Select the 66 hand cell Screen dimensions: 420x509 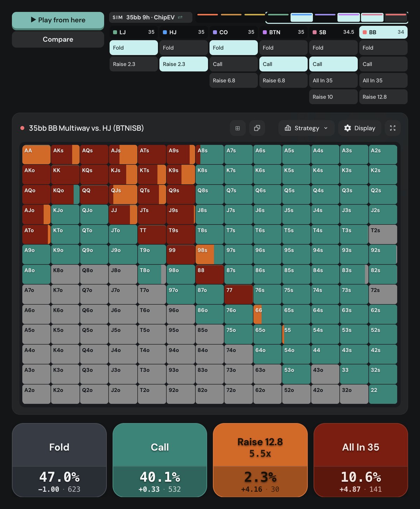click(x=267, y=314)
